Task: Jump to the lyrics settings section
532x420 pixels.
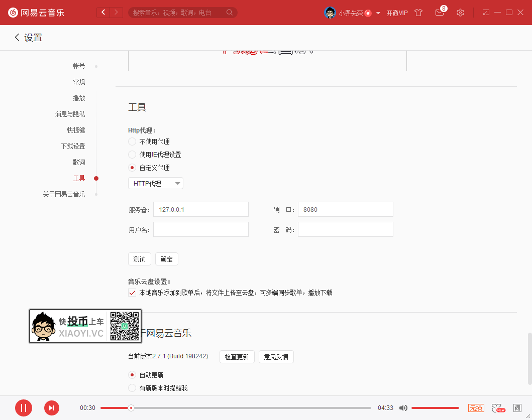Action: [x=79, y=162]
